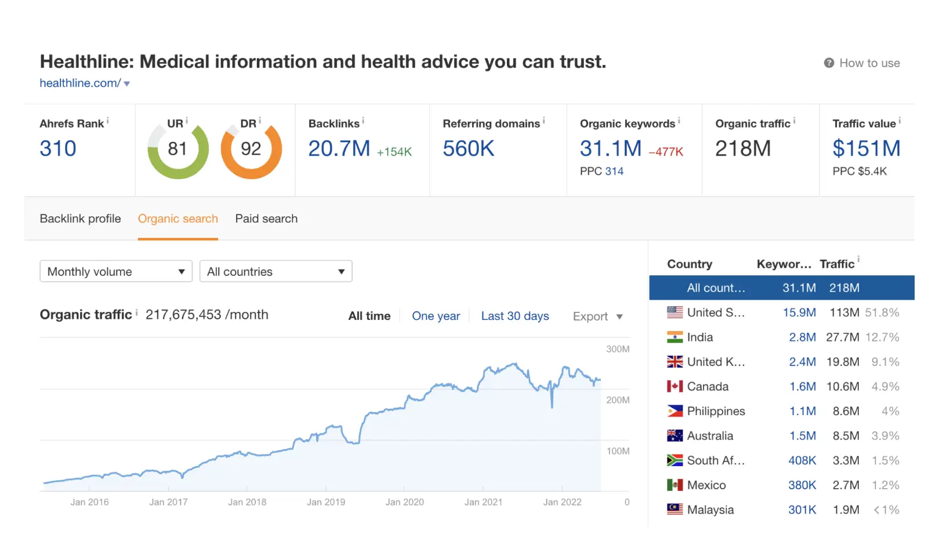Image resolution: width=950 pixels, height=560 pixels.
Task: Show the One year range
Action: [436, 316]
